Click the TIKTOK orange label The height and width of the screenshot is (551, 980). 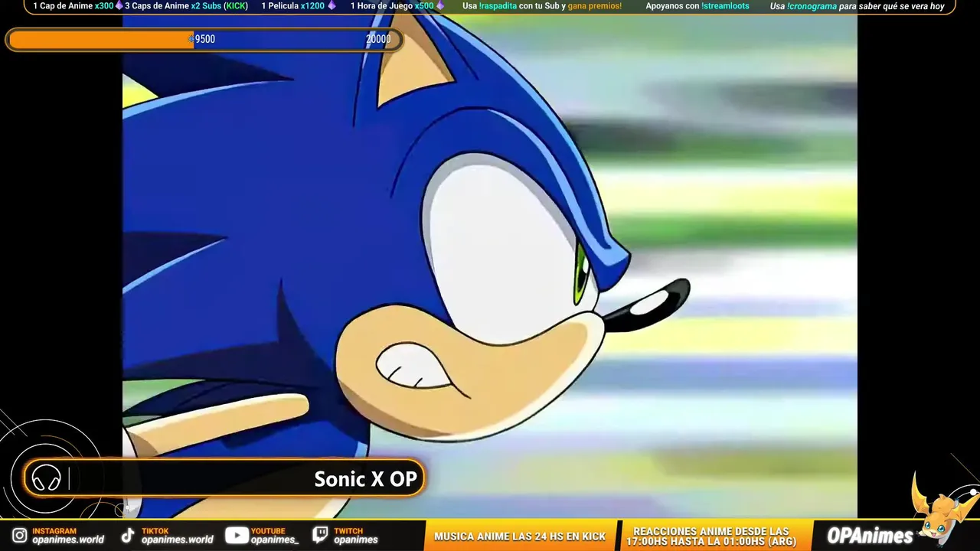click(155, 530)
